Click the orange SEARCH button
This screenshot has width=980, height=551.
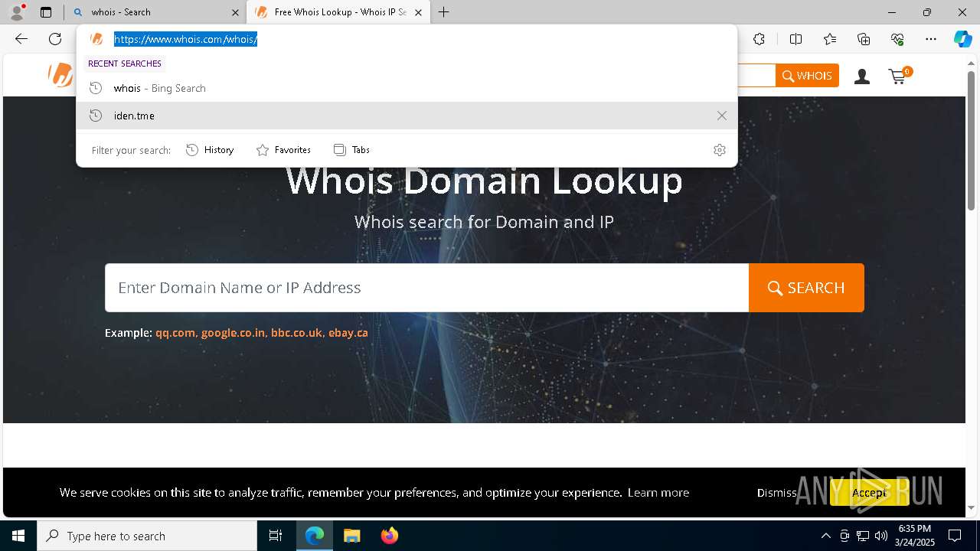(x=806, y=288)
